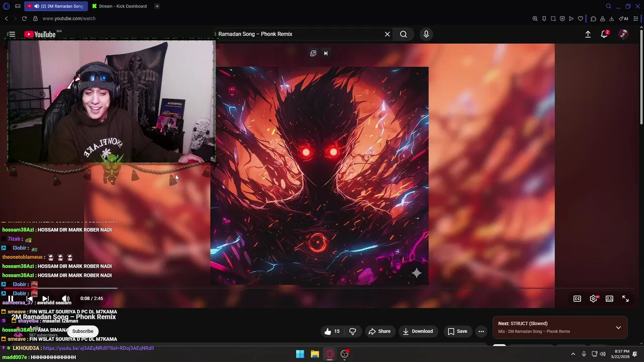Switch to the 2M Ramadan Song tab
The height and width of the screenshot is (362, 644).
(x=55, y=6)
